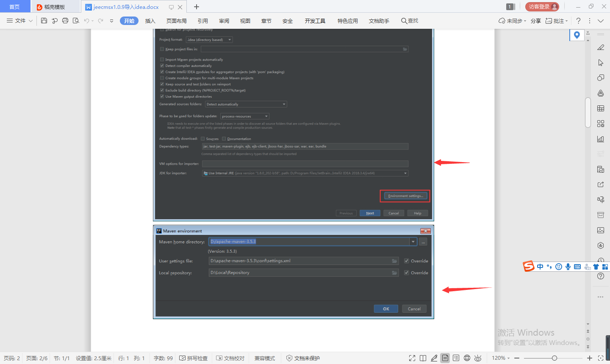Open the table tool in the right sidebar
This screenshot has width=610, height=364.
pos(601,108)
